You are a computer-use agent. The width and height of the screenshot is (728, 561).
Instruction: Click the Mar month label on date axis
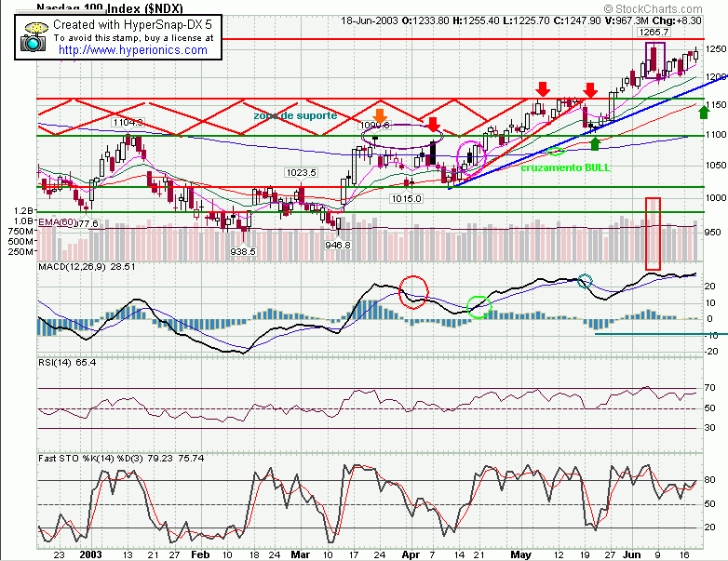(301, 555)
